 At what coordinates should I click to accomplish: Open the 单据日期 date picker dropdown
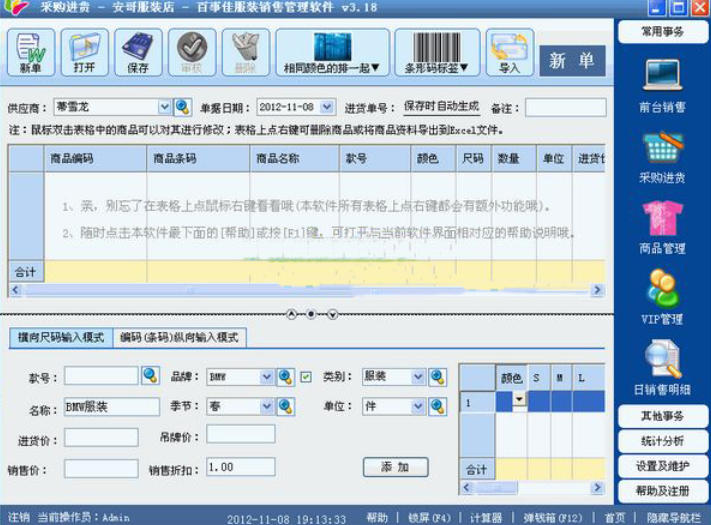point(326,107)
